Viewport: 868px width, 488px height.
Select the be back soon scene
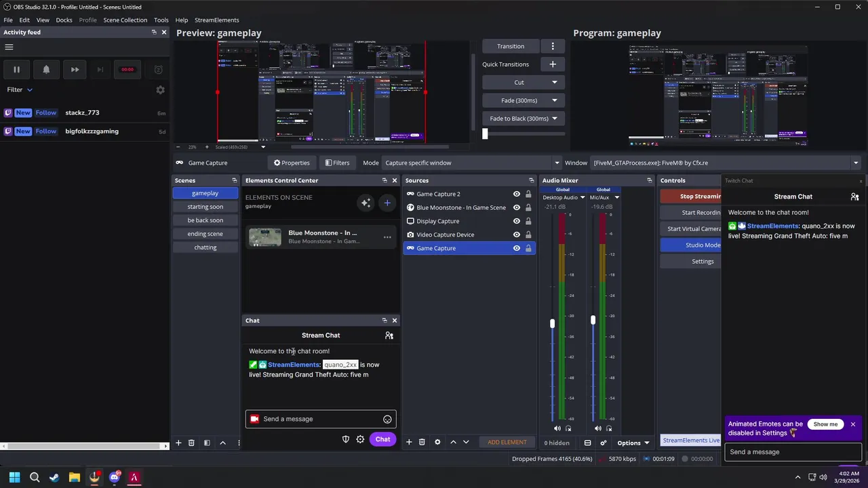[x=205, y=220]
